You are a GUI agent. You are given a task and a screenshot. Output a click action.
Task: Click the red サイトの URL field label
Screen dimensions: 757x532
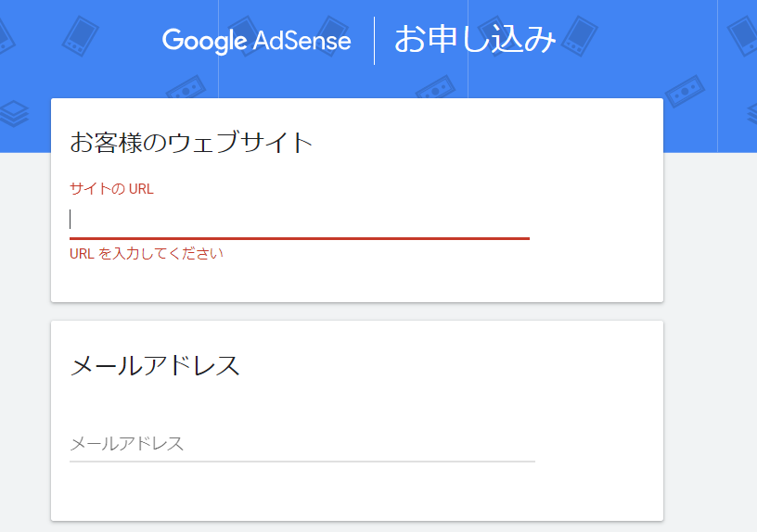point(111,189)
